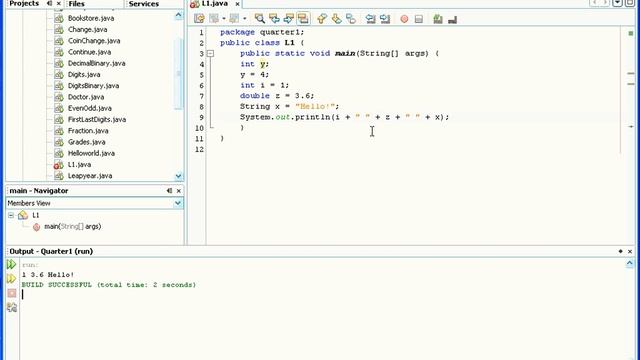Go to next search occurrence

[289, 18]
